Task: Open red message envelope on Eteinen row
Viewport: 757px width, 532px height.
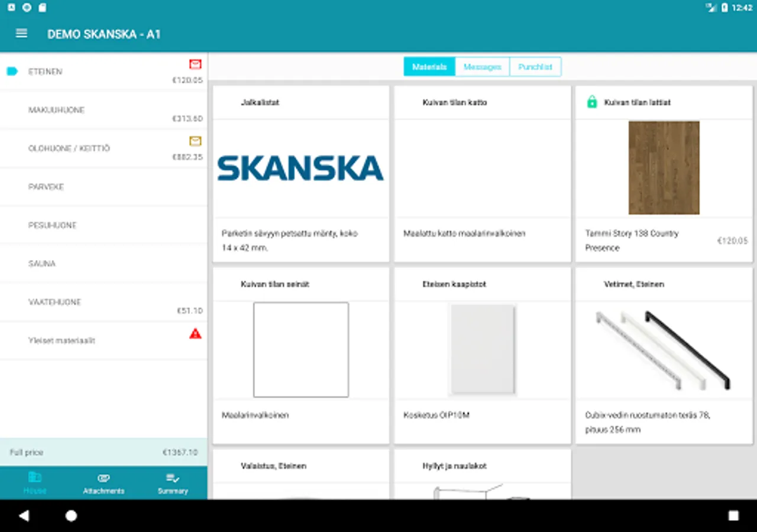Action: click(195, 64)
